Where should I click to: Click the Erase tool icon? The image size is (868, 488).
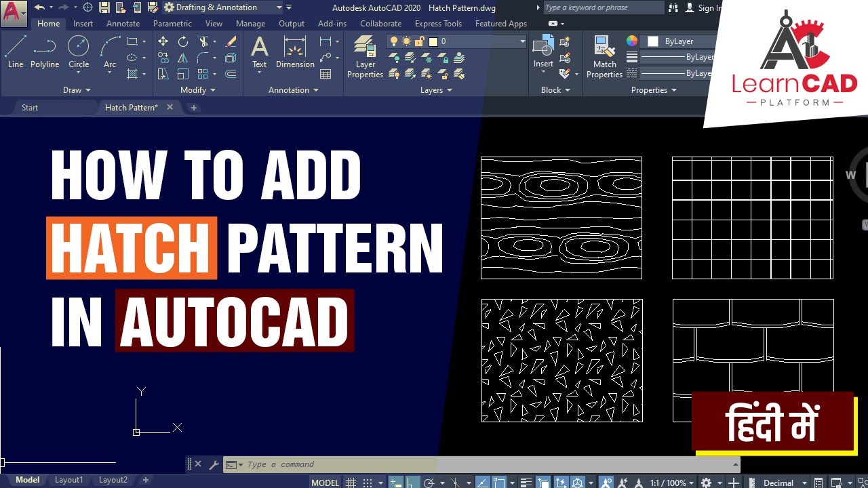pos(231,41)
